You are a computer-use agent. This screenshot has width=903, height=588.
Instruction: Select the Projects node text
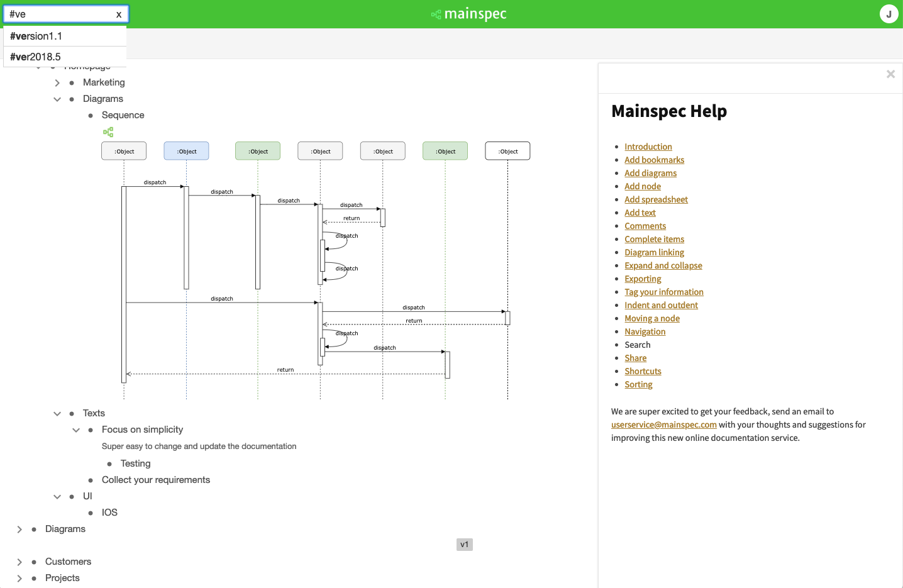point(62,578)
